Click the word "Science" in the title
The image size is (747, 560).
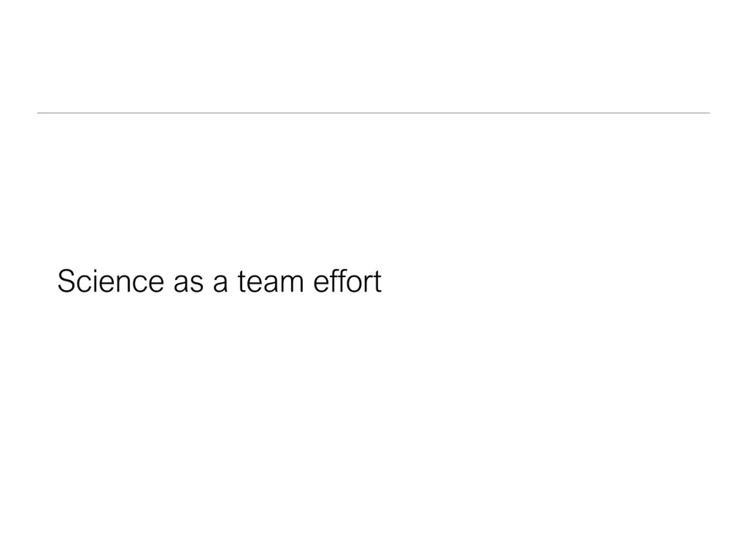click(x=110, y=281)
